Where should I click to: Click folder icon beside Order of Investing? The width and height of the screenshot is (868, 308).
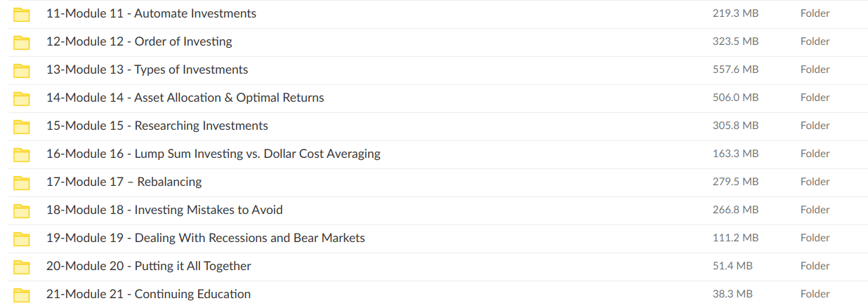22,42
